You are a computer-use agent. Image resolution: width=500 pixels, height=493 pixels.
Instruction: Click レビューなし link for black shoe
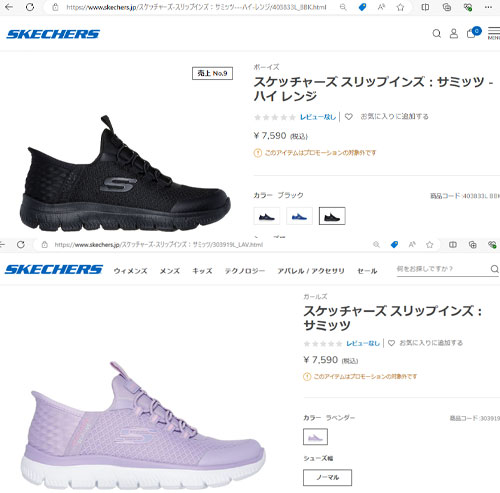tap(318, 117)
